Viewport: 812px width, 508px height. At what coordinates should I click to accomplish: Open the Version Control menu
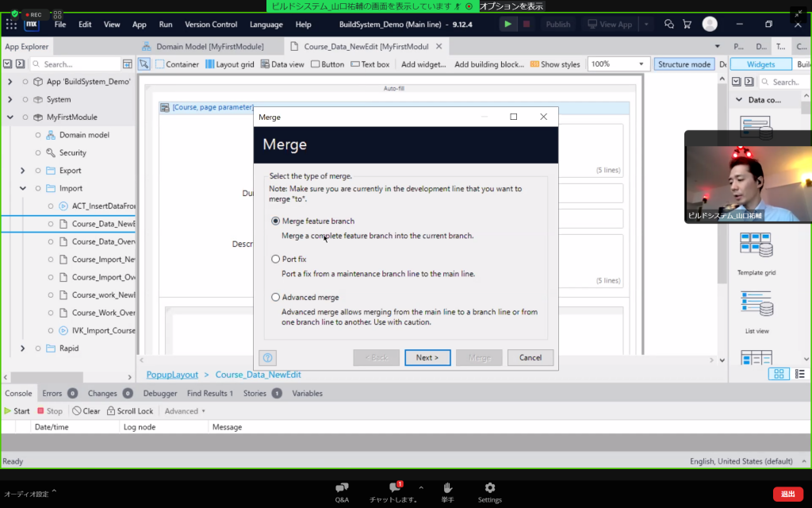pos(211,25)
